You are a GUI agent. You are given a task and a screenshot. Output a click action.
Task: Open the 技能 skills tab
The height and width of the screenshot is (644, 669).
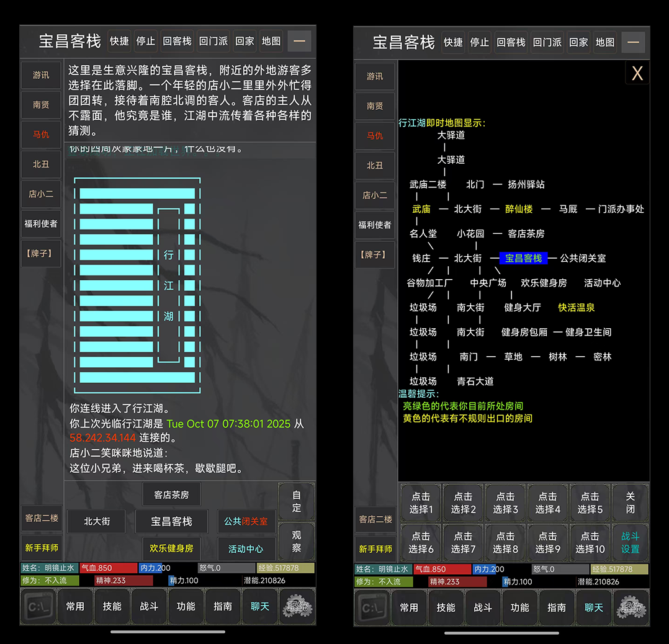[x=112, y=607]
